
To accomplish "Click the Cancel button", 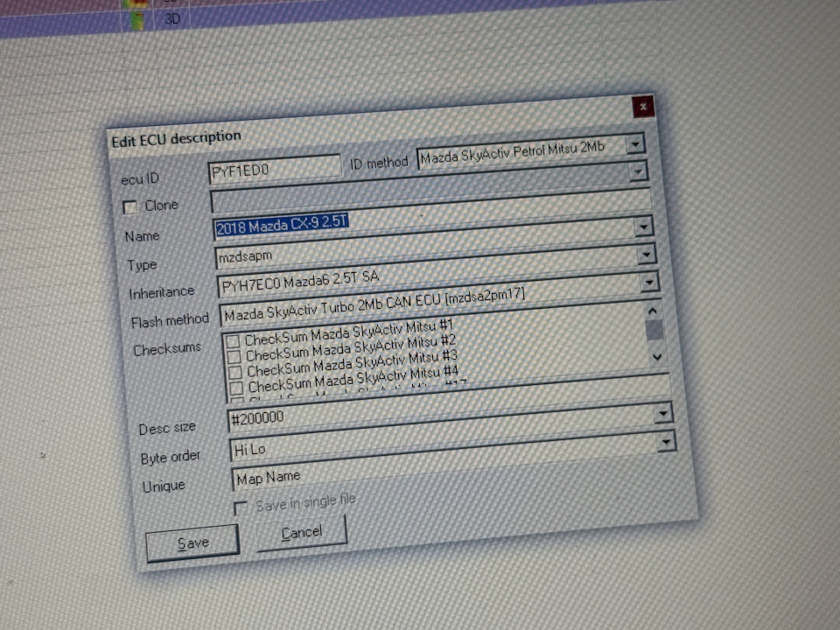I will pos(302,533).
